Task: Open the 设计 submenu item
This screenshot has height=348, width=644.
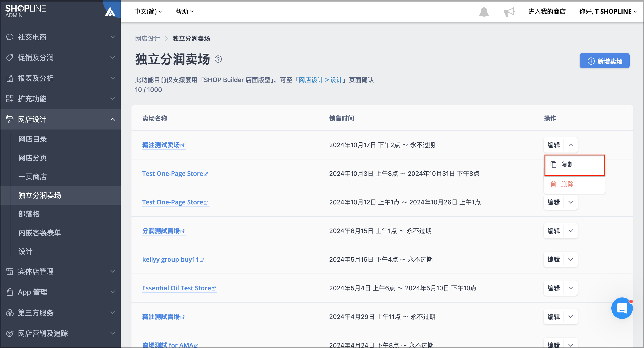Action: (x=25, y=252)
